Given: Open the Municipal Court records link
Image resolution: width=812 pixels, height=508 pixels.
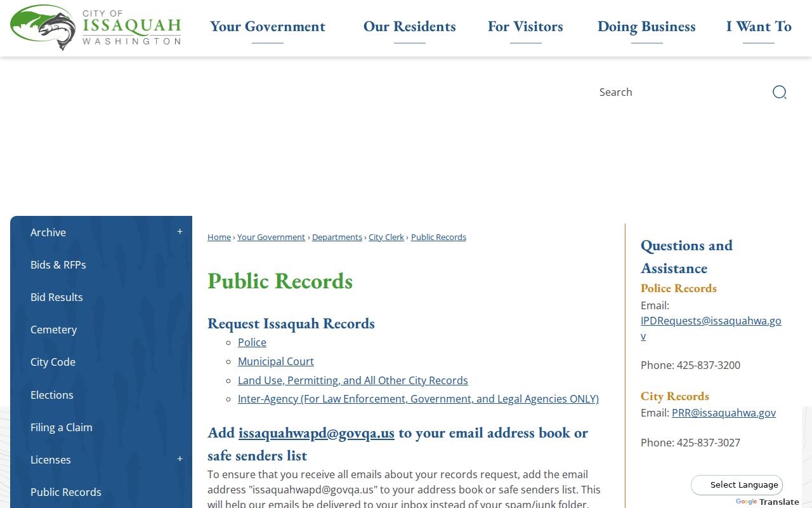Looking at the screenshot, I should (x=276, y=361).
